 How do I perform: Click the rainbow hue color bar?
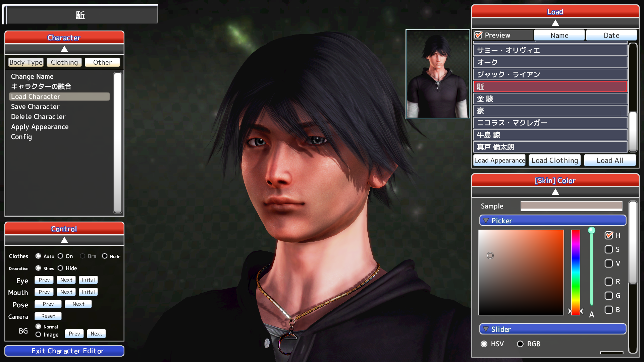(x=575, y=271)
